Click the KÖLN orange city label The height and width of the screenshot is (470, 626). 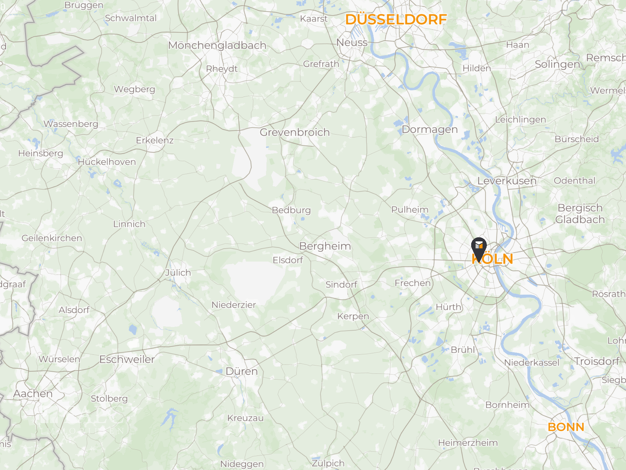tap(492, 259)
